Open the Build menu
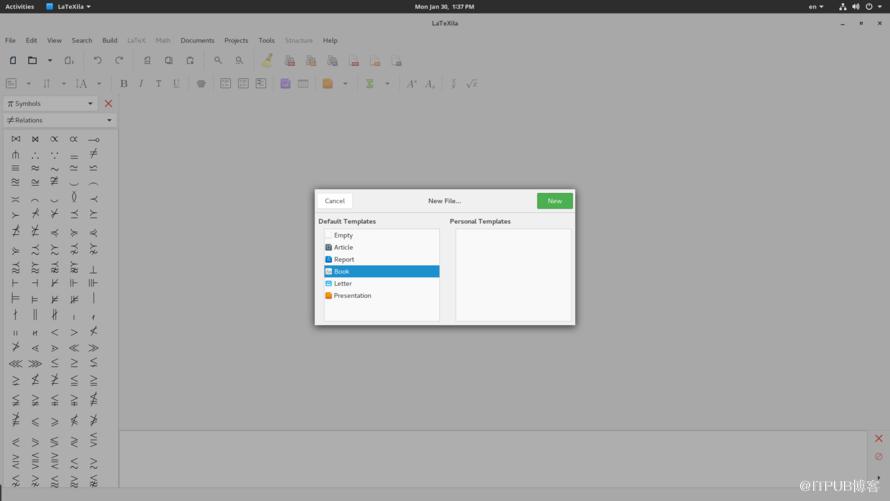 pos(110,40)
